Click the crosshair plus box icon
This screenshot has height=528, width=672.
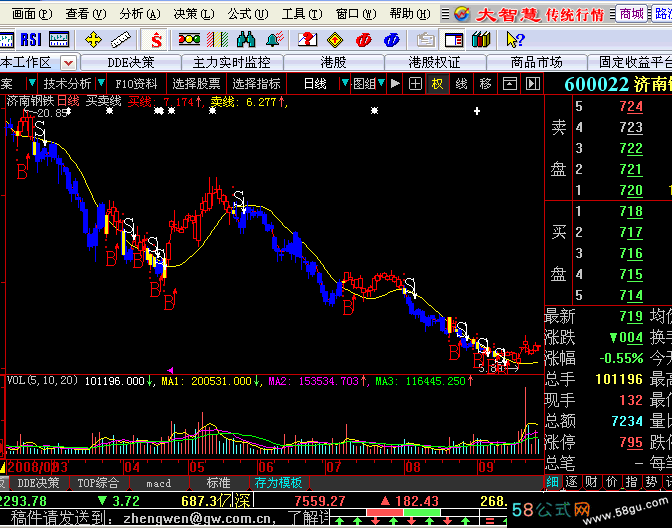pyautogui.click(x=415, y=83)
